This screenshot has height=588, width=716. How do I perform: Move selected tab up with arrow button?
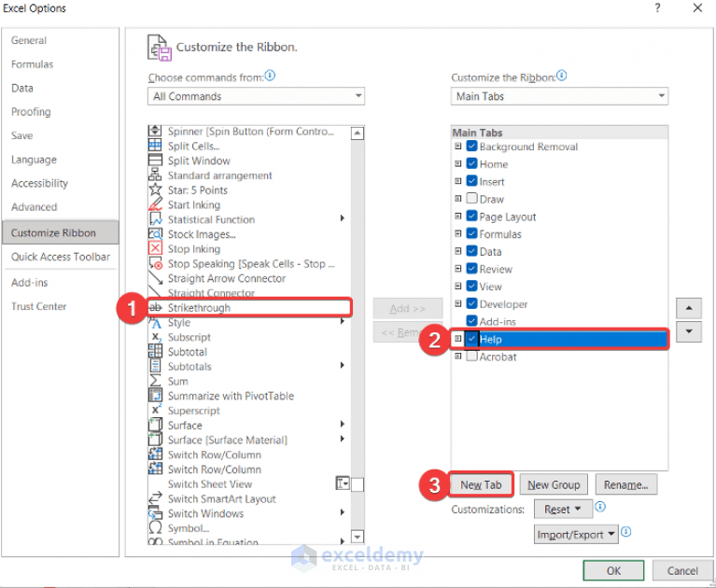689,309
